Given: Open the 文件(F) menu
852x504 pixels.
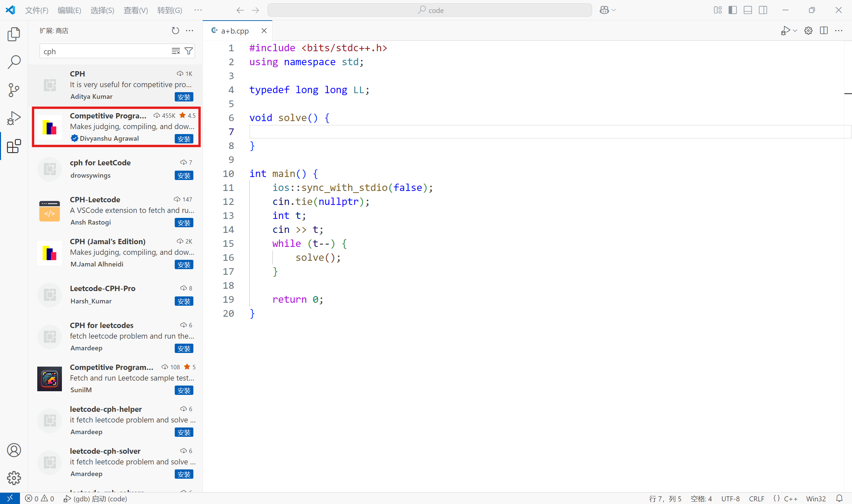Looking at the screenshot, I should click(37, 10).
